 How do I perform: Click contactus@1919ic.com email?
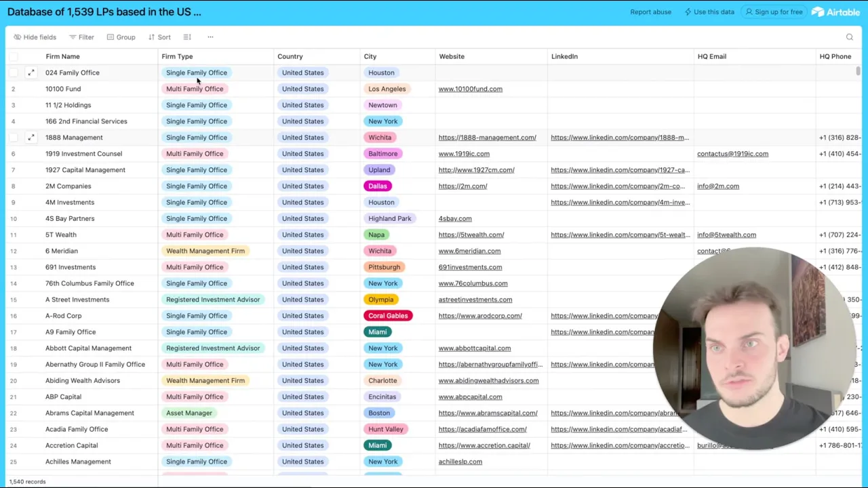[x=732, y=154]
